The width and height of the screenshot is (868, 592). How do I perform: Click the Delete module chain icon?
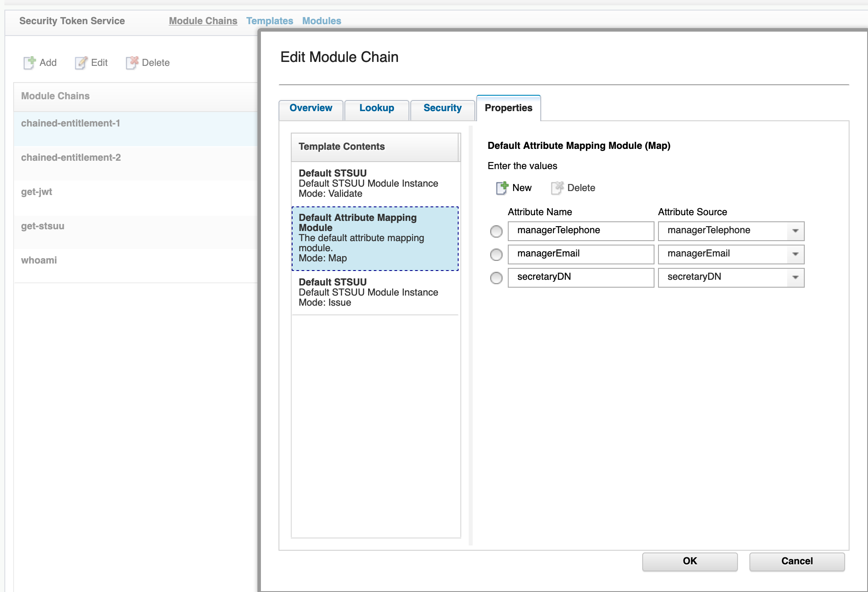tap(132, 63)
